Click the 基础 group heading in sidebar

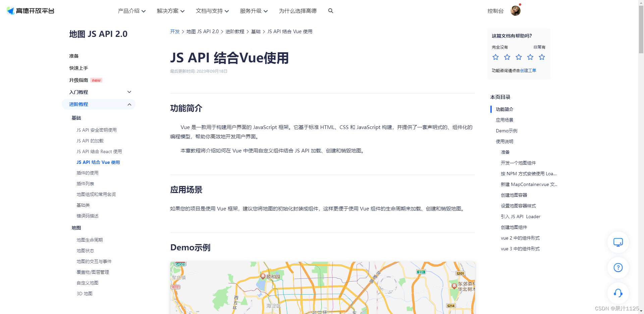click(x=76, y=118)
